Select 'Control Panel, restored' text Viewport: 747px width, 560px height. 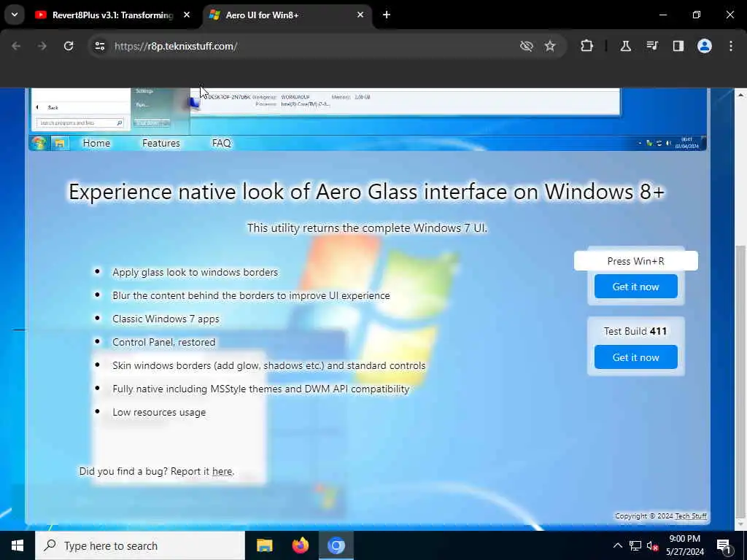[x=164, y=343]
